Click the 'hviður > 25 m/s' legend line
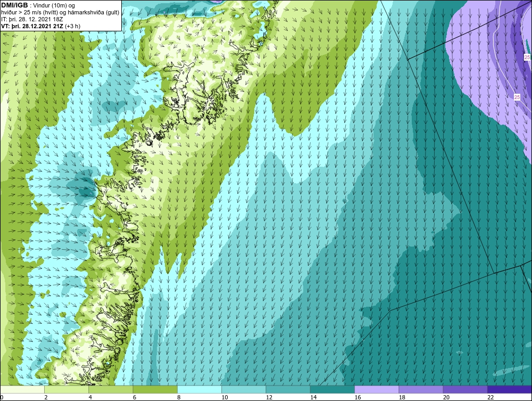 (60, 13)
